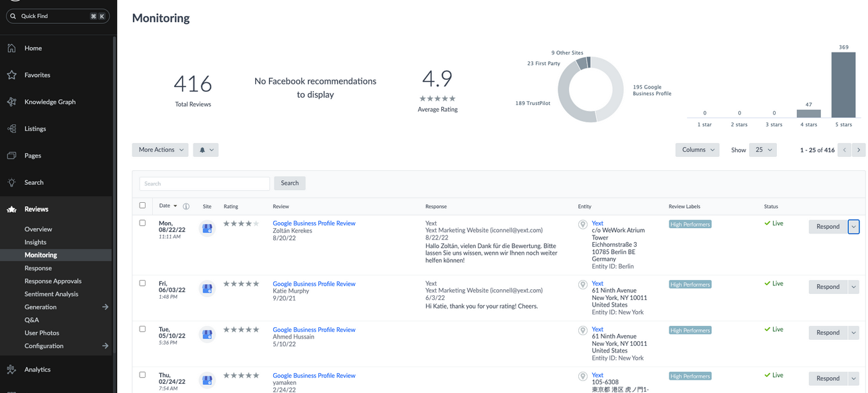Click the Google Business Profile icon for 02/24/22 review
Screen dimensions: 868x393
coord(207,380)
